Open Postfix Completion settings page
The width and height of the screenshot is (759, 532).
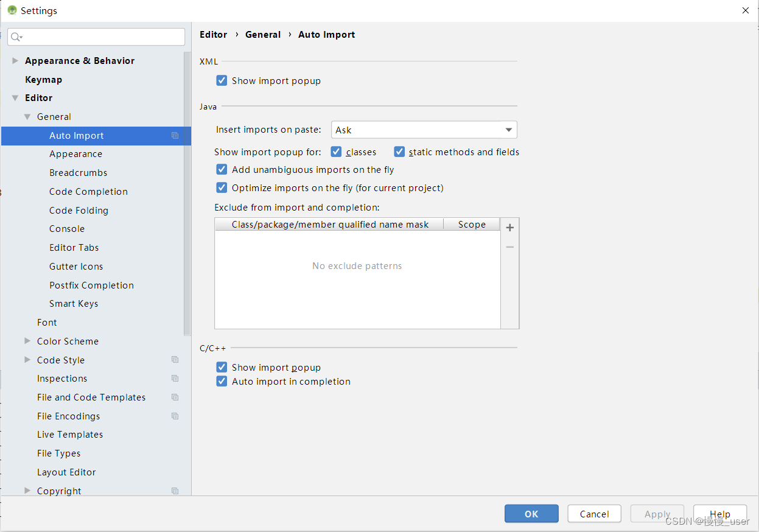(91, 285)
